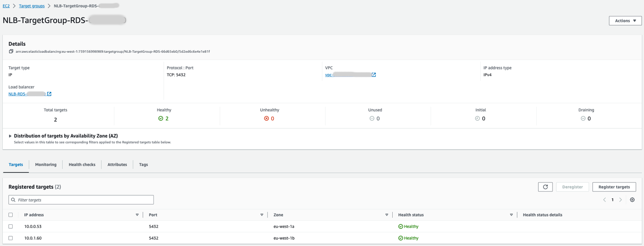Select all registered targets checkbox
Screen dimensions: 644x246
tap(11, 215)
